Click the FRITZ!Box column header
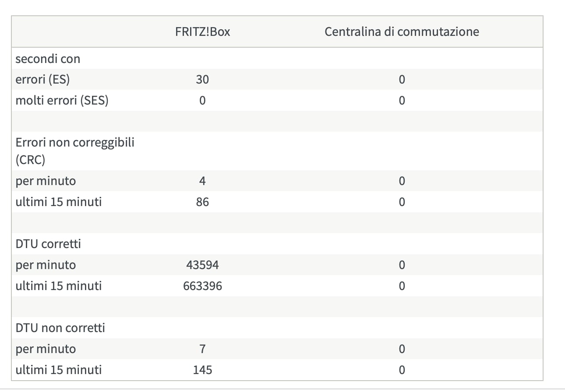Screen dimensions: 565x392 tap(202, 32)
